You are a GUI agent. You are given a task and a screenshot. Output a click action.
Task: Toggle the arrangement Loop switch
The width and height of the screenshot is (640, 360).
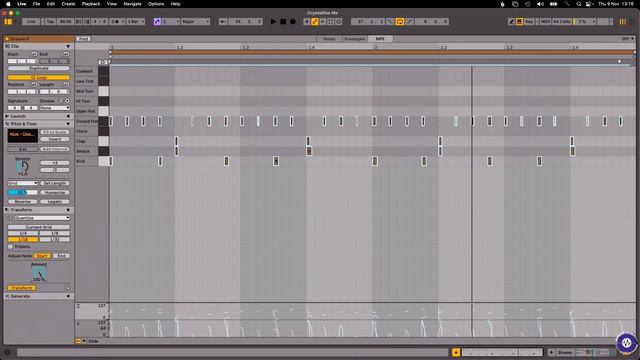point(400,22)
